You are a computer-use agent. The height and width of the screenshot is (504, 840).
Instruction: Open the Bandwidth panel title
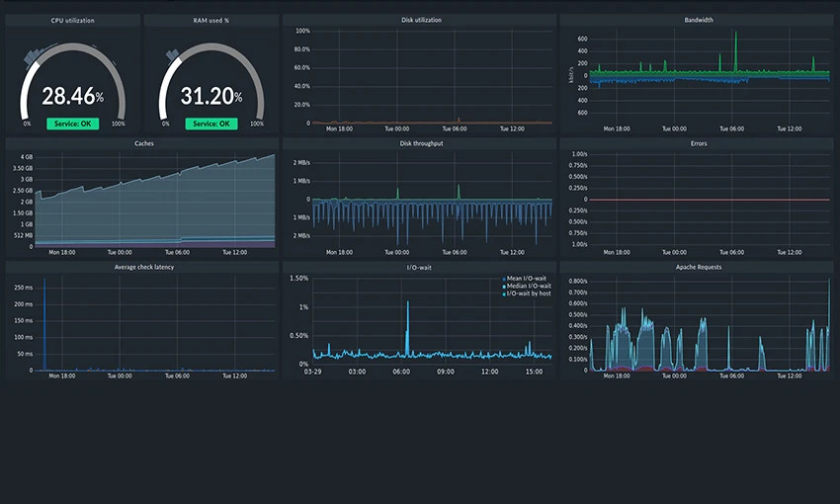pyautogui.click(x=698, y=20)
